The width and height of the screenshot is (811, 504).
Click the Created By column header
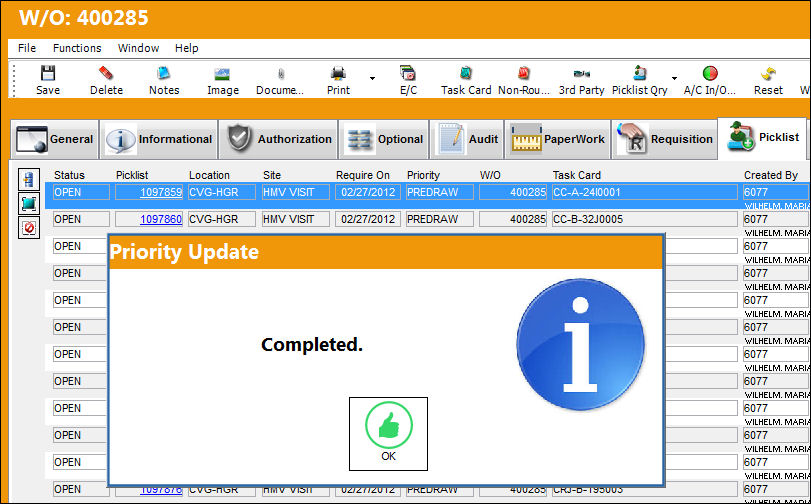(771, 175)
